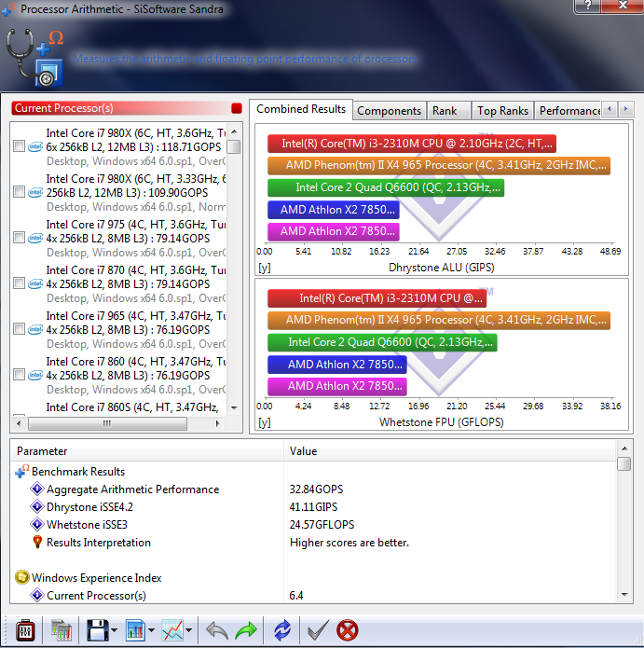Check the Intel Core i7 860 checkbox

19,375
